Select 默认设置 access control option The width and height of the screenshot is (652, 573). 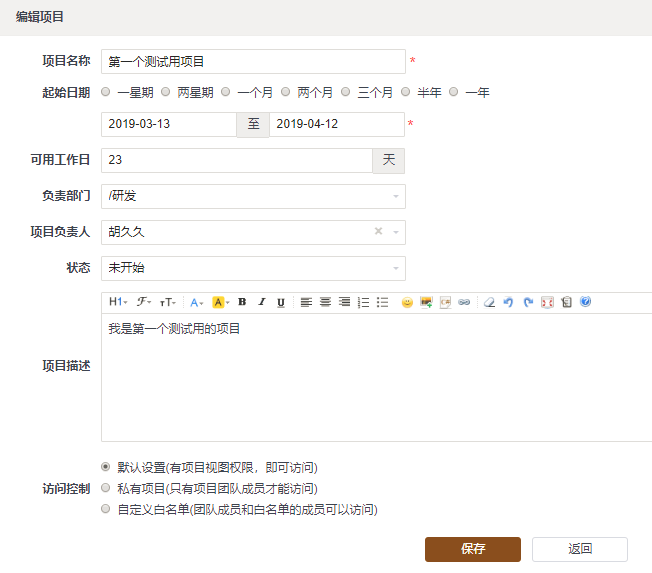[106, 467]
